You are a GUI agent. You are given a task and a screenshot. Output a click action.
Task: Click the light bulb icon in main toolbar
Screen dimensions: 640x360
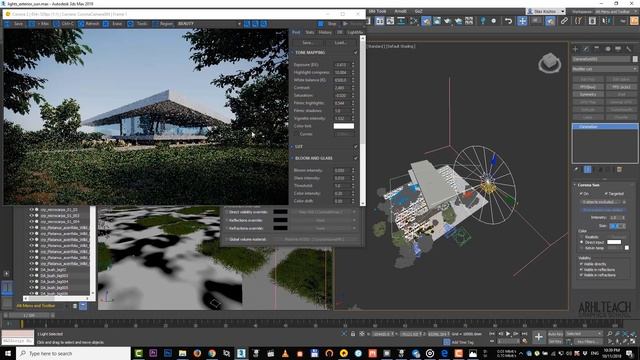(483, 20)
